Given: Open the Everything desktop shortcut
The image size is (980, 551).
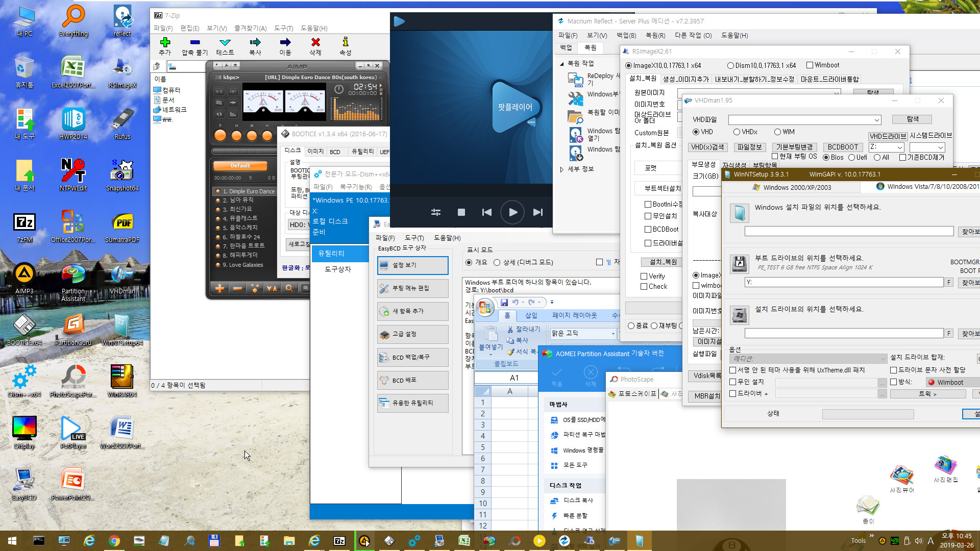Looking at the screenshot, I should (x=73, y=21).
